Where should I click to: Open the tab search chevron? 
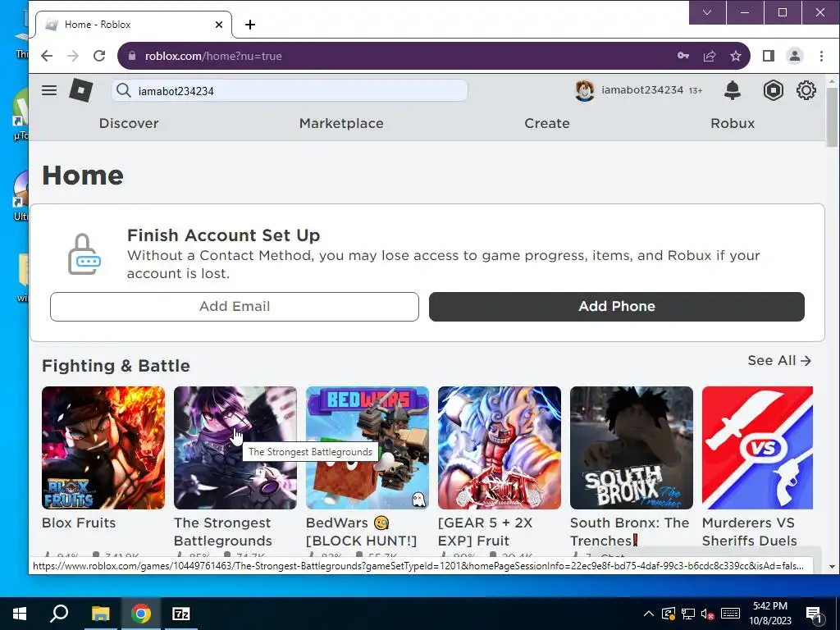coord(707,12)
